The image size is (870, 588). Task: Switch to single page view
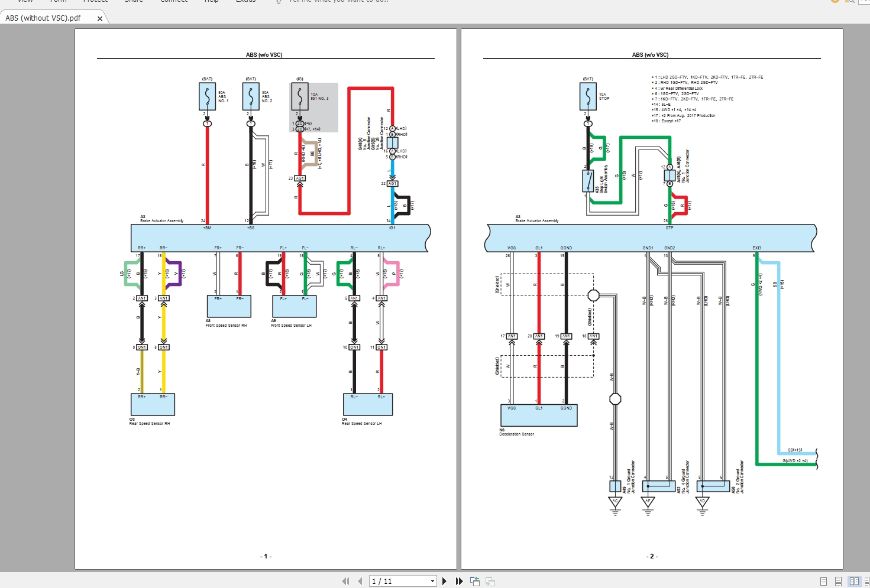(823, 581)
